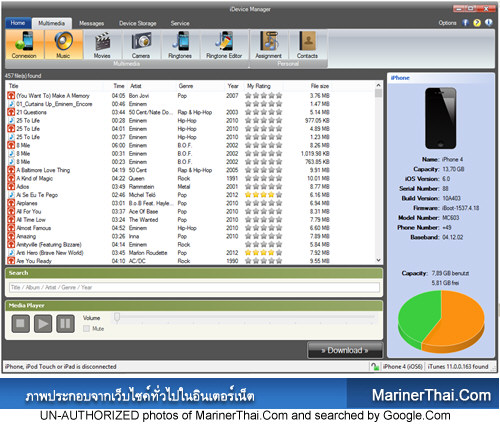
Task: Open the Device Storage tab
Action: click(x=138, y=23)
